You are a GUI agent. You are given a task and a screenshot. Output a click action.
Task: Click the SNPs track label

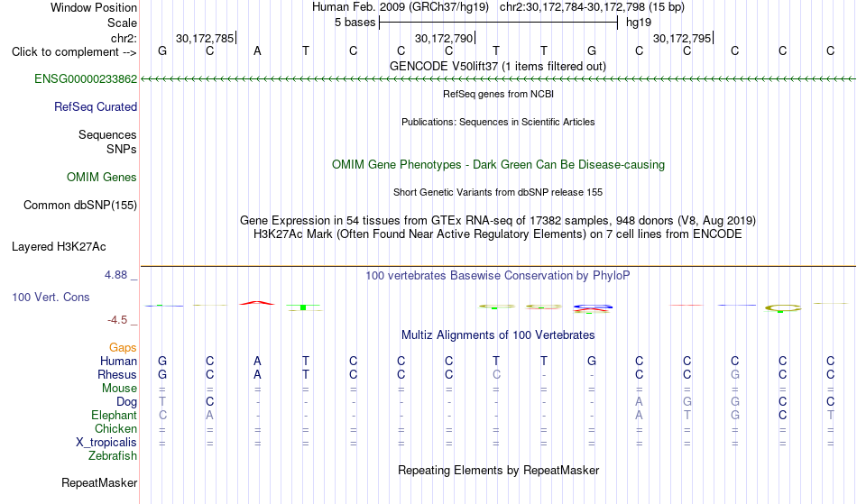[122, 149]
